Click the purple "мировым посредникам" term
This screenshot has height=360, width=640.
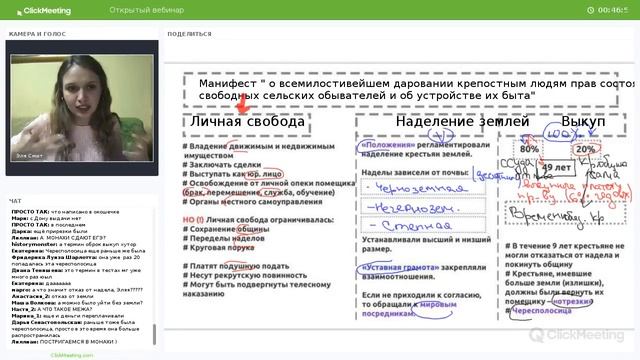pos(409,309)
